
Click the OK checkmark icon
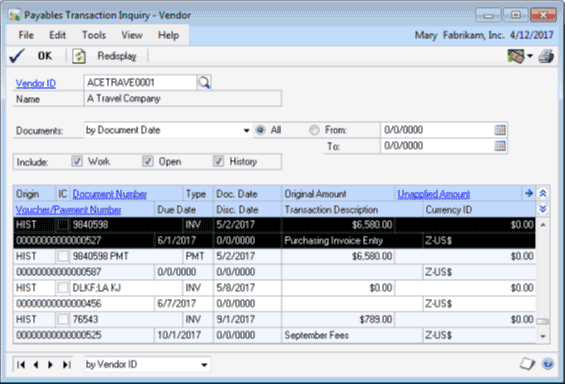(x=17, y=56)
